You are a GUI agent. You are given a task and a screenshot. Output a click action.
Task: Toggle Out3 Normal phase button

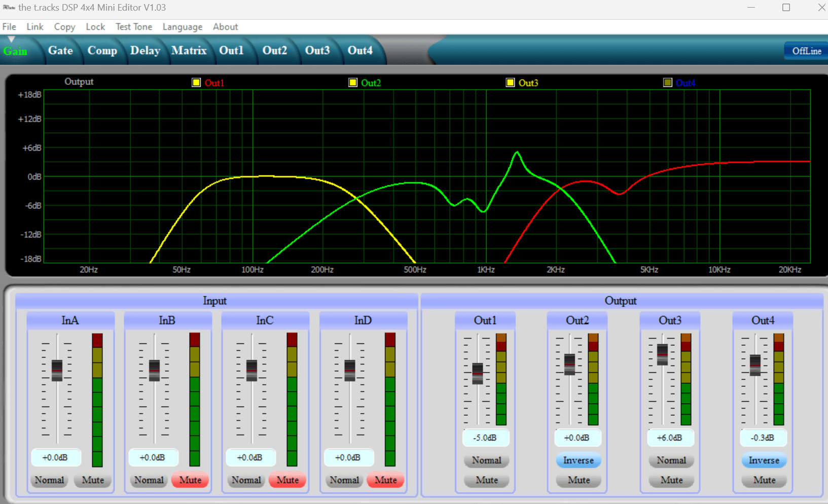671,460
